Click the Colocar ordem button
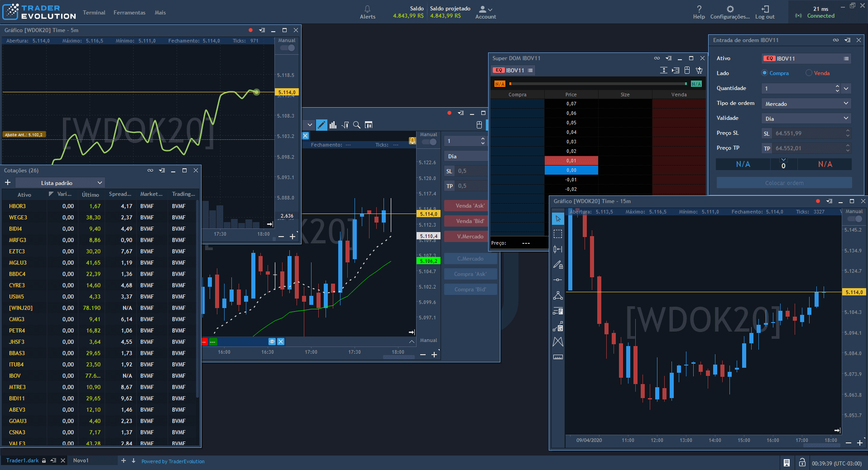 (x=783, y=182)
